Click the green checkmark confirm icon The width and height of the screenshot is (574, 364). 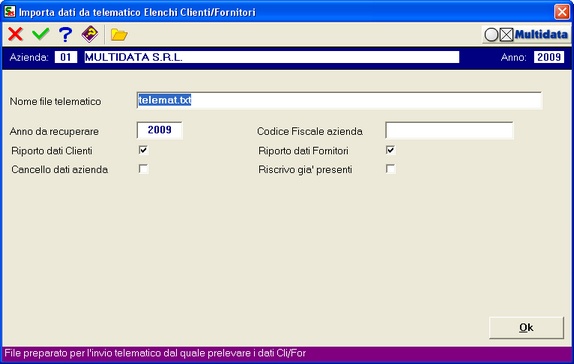[41, 34]
